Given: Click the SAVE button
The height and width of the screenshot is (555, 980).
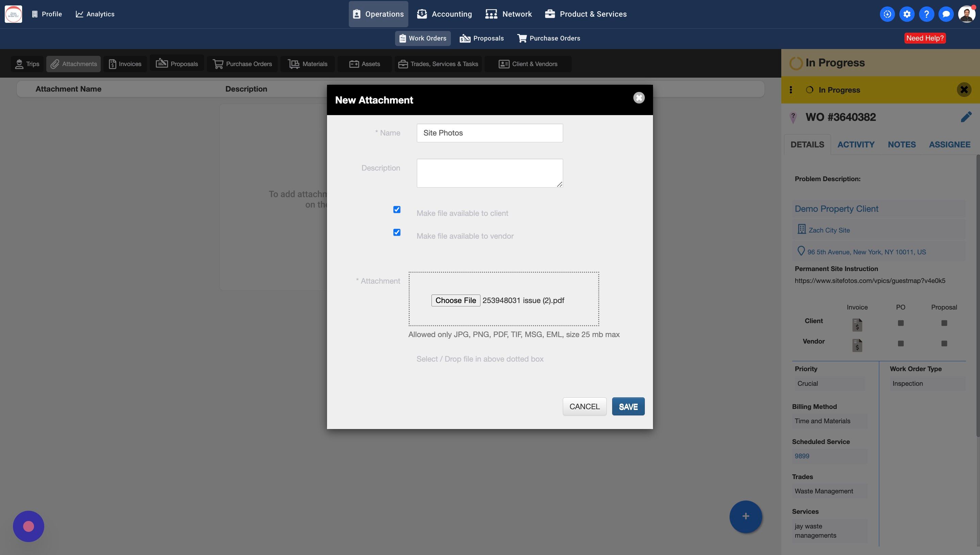Looking at the screenshot, I should tap(628, 406).
